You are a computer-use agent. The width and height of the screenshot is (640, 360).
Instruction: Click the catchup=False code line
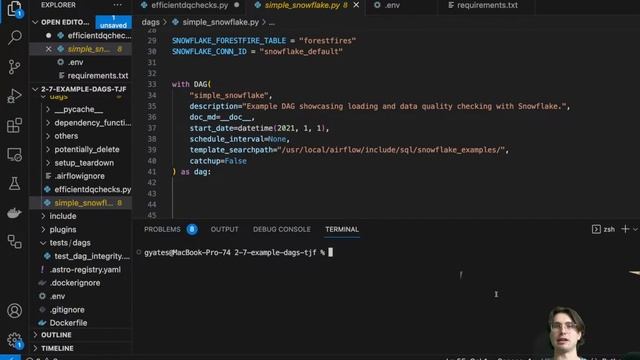click(x=218, y=161)
